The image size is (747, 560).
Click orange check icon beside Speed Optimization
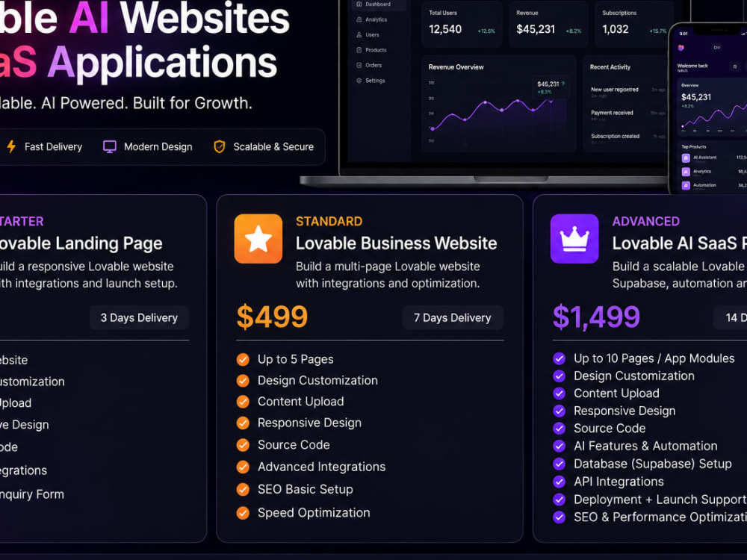click(243, 512)
